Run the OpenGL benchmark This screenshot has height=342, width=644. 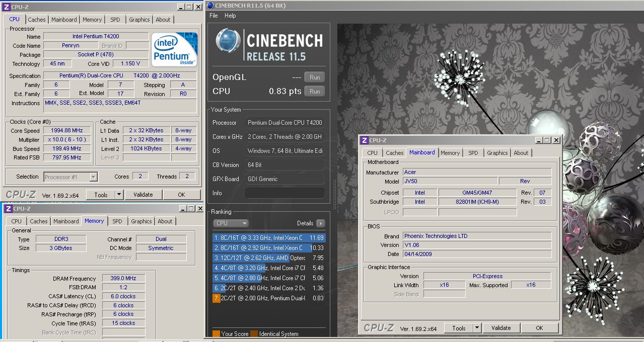coord(315,77)
